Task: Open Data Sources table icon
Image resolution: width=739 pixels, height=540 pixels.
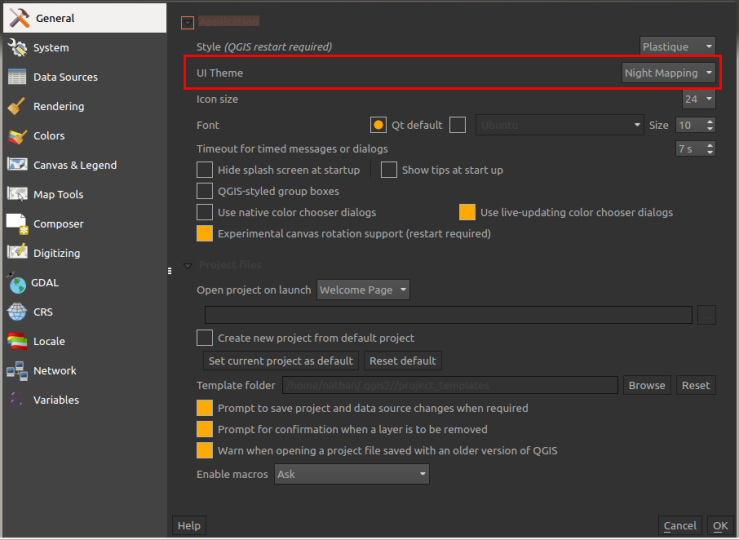Action: (x=16, y=77)
